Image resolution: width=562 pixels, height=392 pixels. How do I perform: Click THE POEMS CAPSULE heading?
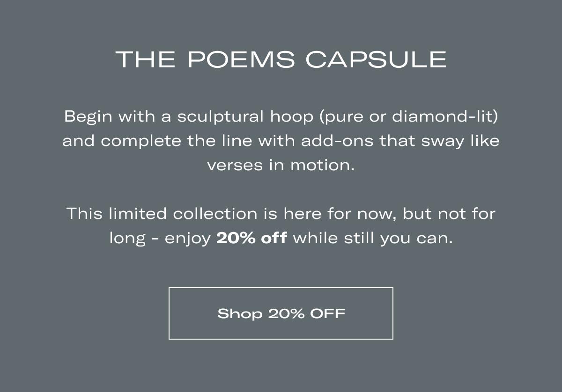click(x=281, y=59)
